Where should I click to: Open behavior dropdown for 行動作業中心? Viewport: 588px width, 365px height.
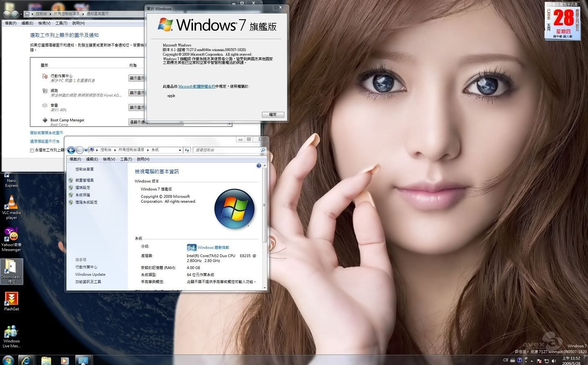(137, 78)
